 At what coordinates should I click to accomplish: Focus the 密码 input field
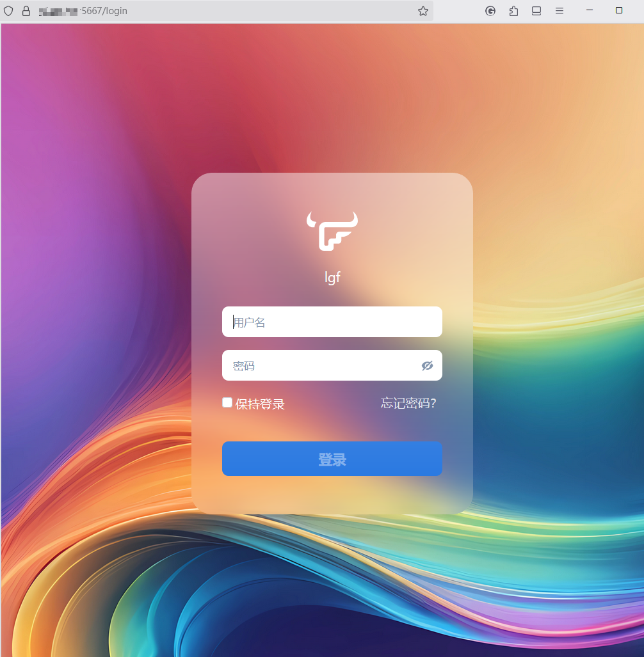332,365
